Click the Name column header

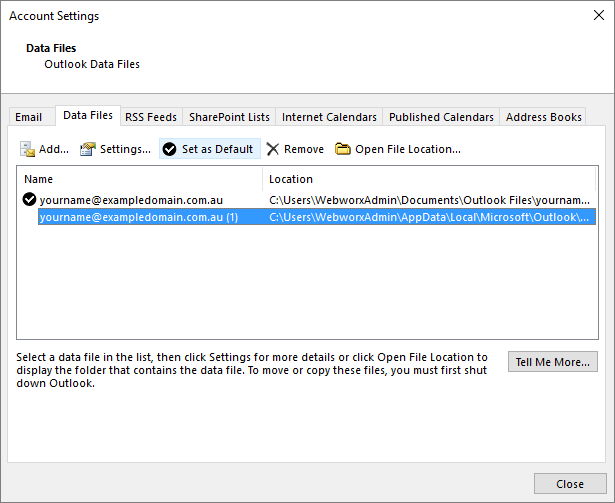(x=140, y=179)
